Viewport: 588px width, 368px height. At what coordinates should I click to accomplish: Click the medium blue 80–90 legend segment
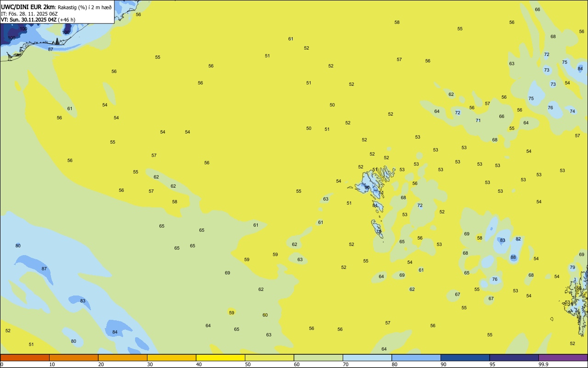pyautogui.click(x=416, y=357)
